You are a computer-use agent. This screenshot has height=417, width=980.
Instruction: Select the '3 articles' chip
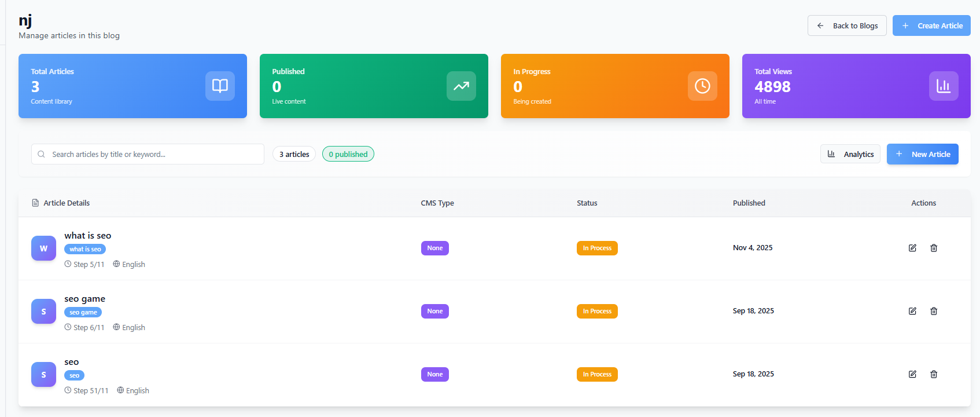[294, 154]
